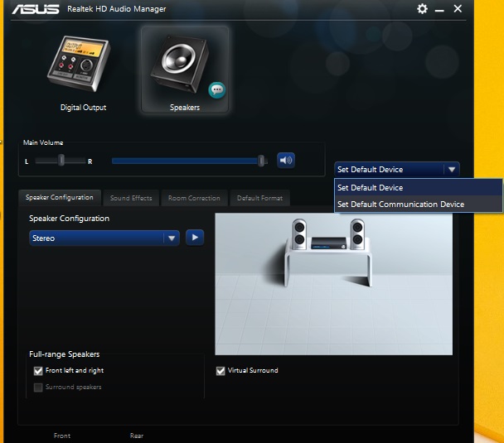Switch to the Sound Effects tab
Viewport: 504px width, 443px height.
131,198
